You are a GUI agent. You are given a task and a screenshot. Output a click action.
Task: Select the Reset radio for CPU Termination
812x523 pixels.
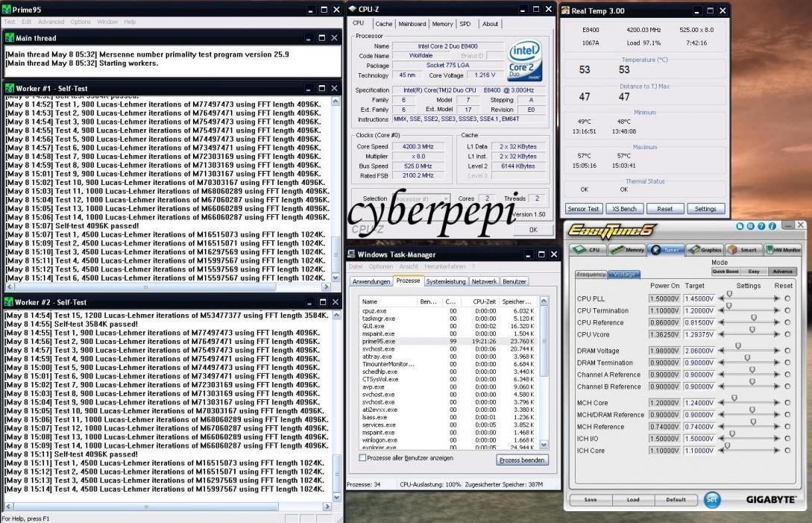click(787, 310)
